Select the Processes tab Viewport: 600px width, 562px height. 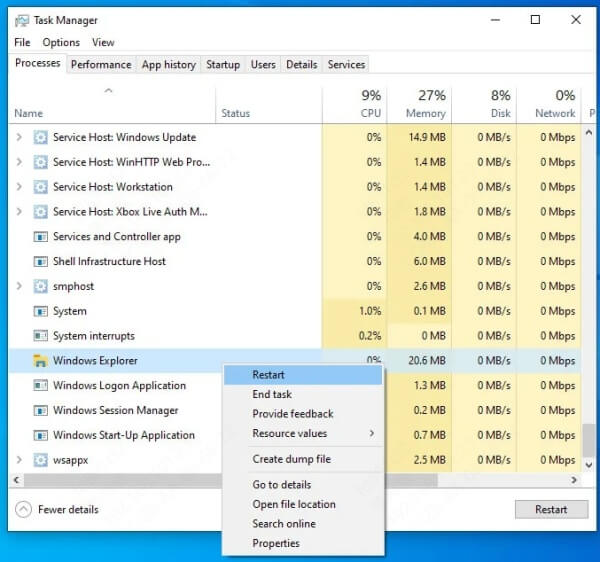pyautogui.click(x=38, y=63)
